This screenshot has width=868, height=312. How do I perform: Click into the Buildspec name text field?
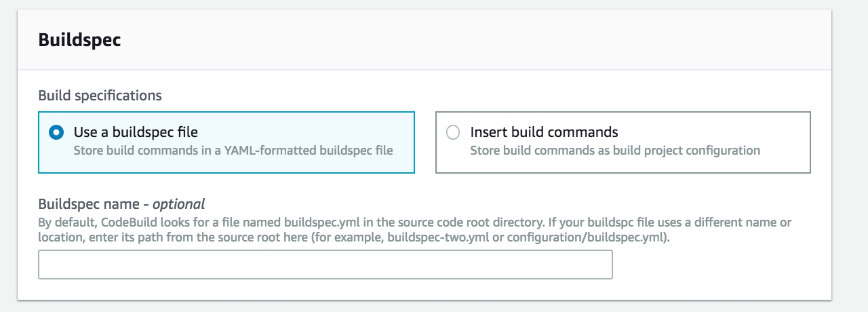[325, 265]
